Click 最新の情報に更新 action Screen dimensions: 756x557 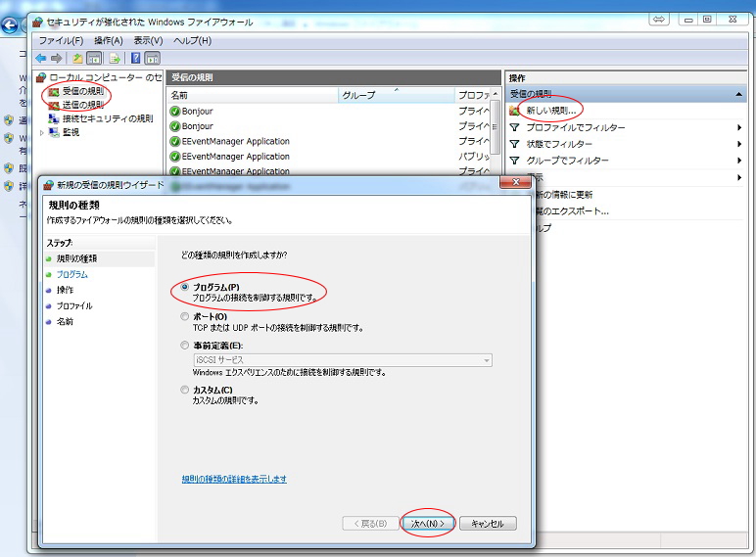(564, 195)
